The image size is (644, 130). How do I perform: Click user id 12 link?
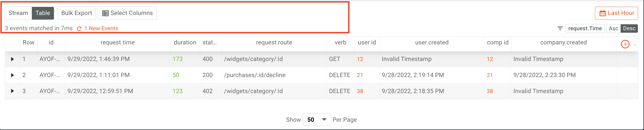coord(360,59)
